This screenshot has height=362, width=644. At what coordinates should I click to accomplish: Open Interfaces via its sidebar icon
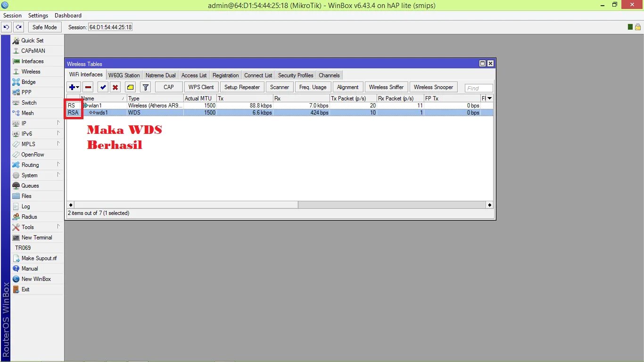[16, 61]
